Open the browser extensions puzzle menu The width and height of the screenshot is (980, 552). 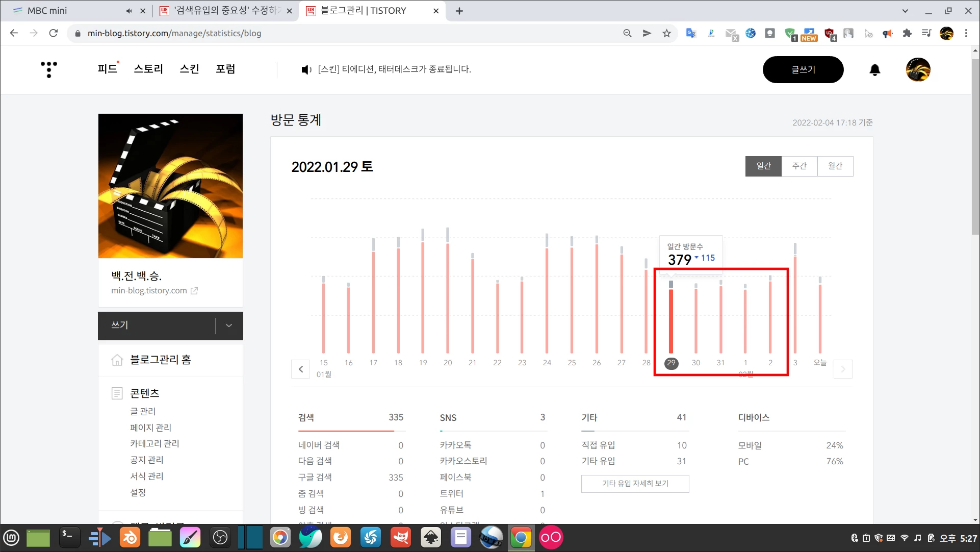click(907, 33)
